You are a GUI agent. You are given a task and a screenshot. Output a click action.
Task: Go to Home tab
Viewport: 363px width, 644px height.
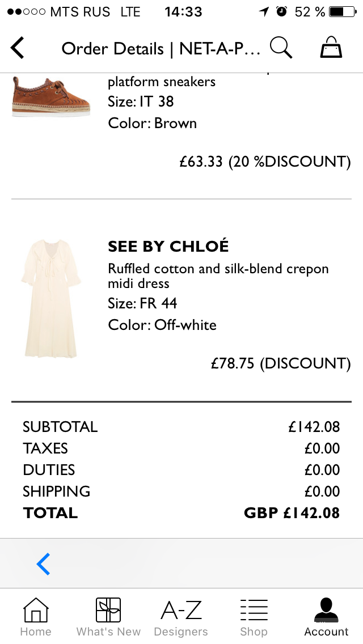point(36,617)
